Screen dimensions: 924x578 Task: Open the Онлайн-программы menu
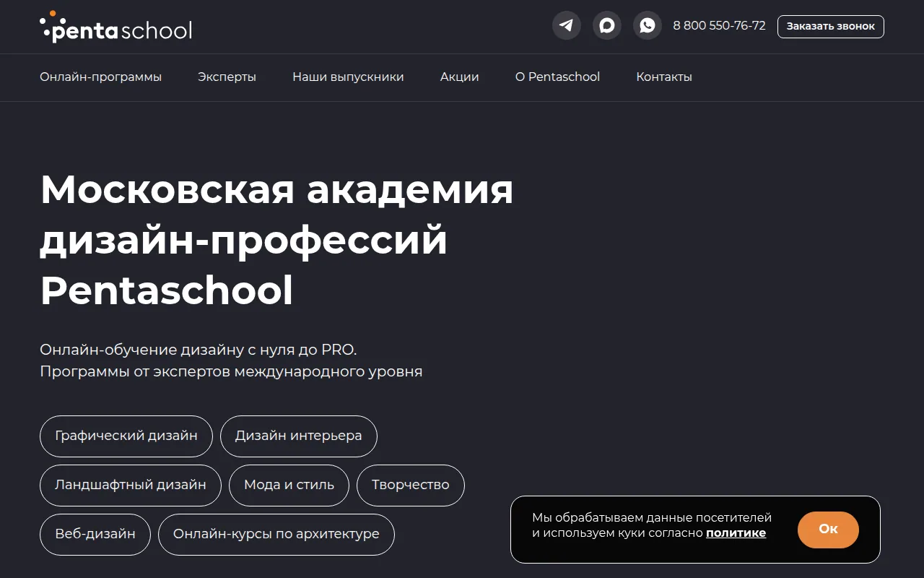[x=100, y=77]
